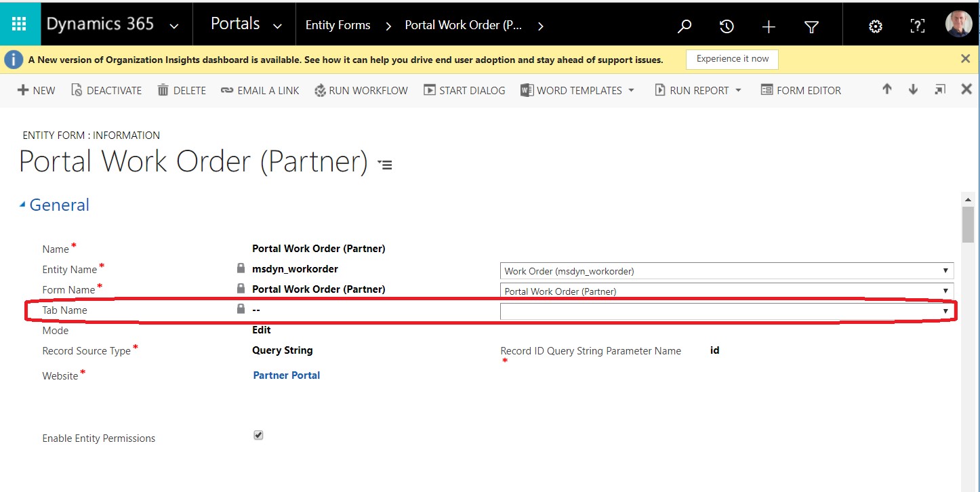Screen dimensions: 980x492
Task: Click WORD TEMPLATES command
Action: 571,90
